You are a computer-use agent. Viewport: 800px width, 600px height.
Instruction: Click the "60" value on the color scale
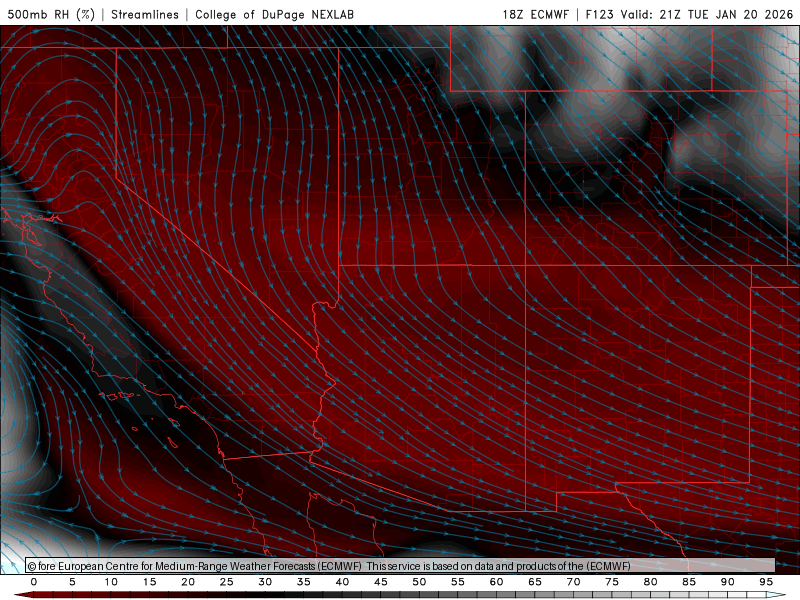pyautogui.click(x=496, y=582)
